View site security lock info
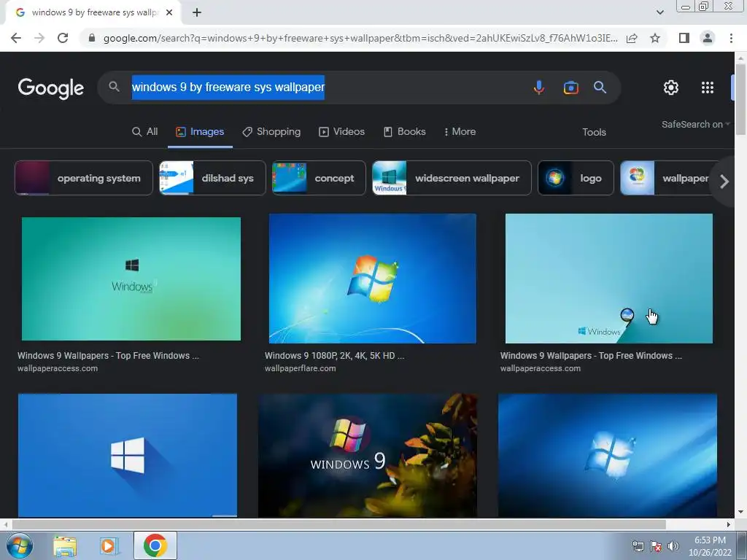This screenshot has width=747, height=560. click(92, 38)
